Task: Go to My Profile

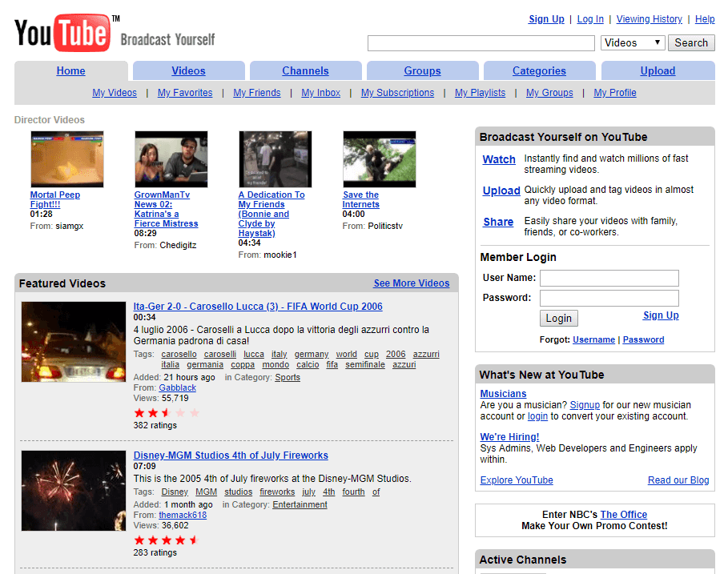Action: click(x=615, y=93)
